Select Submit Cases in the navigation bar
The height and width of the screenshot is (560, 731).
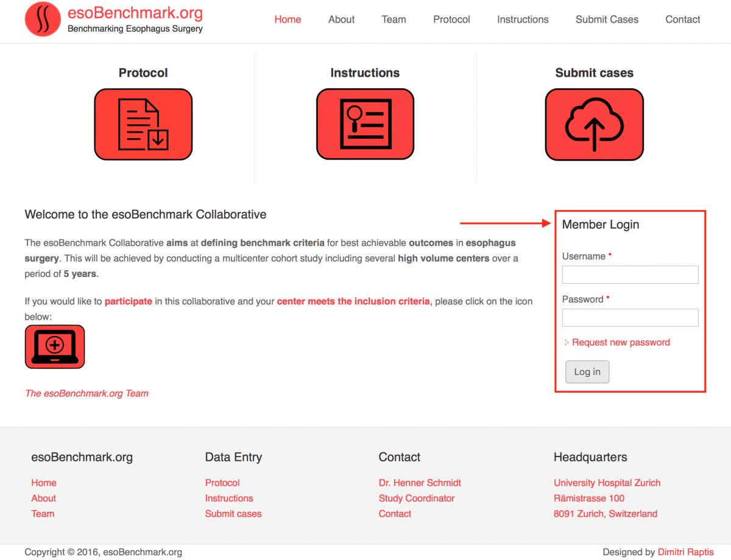[x=607, y=19]
